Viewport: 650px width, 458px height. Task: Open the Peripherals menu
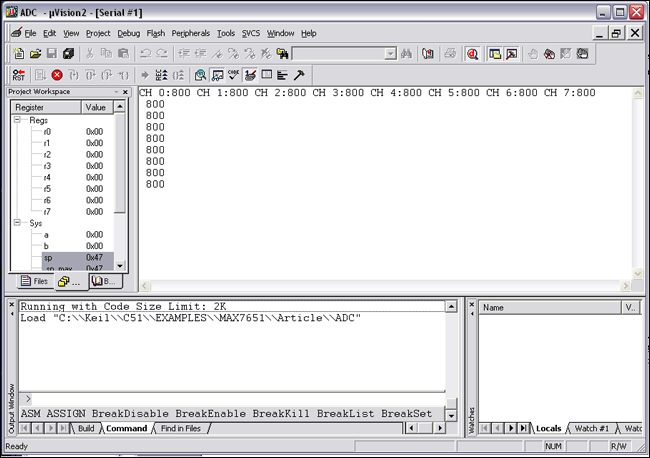191,33
